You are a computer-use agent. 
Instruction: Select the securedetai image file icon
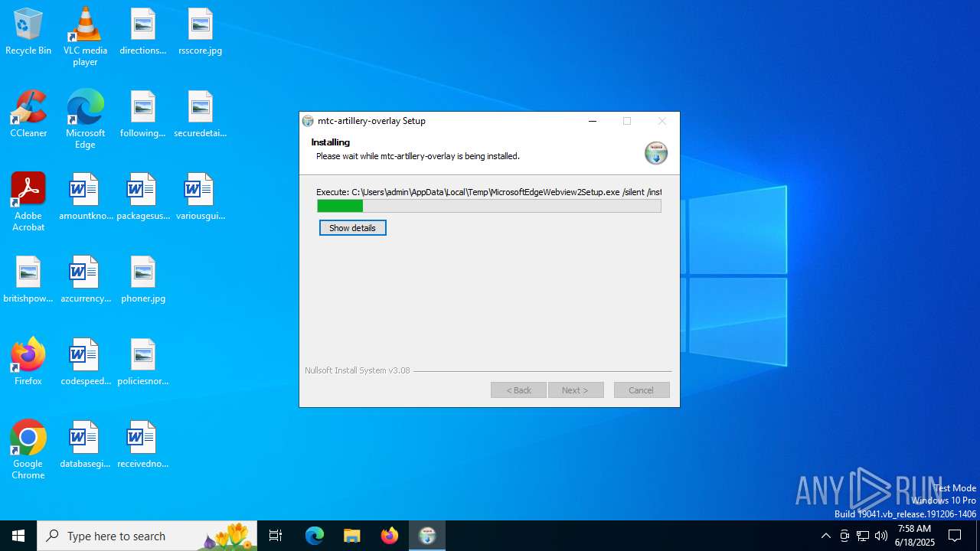pos(200,115)
